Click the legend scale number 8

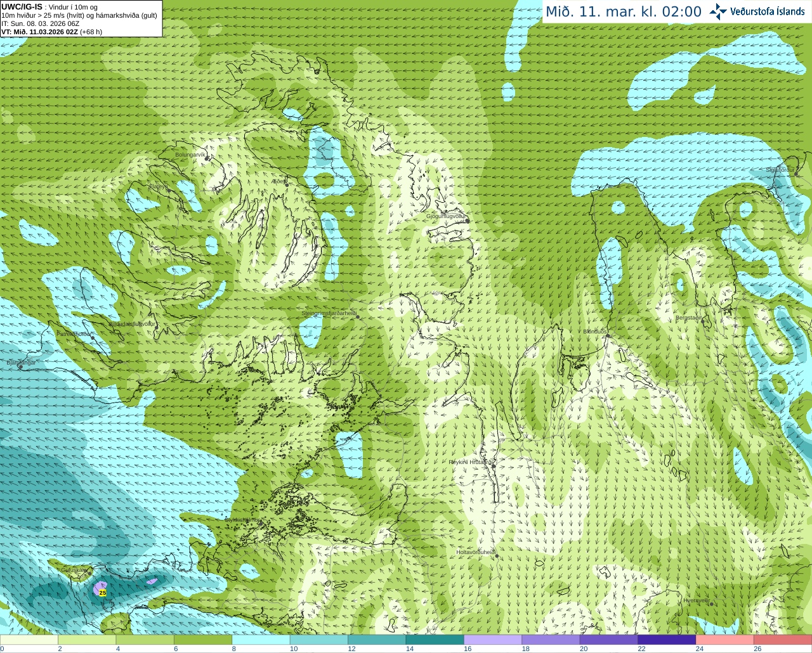(234, 649)
